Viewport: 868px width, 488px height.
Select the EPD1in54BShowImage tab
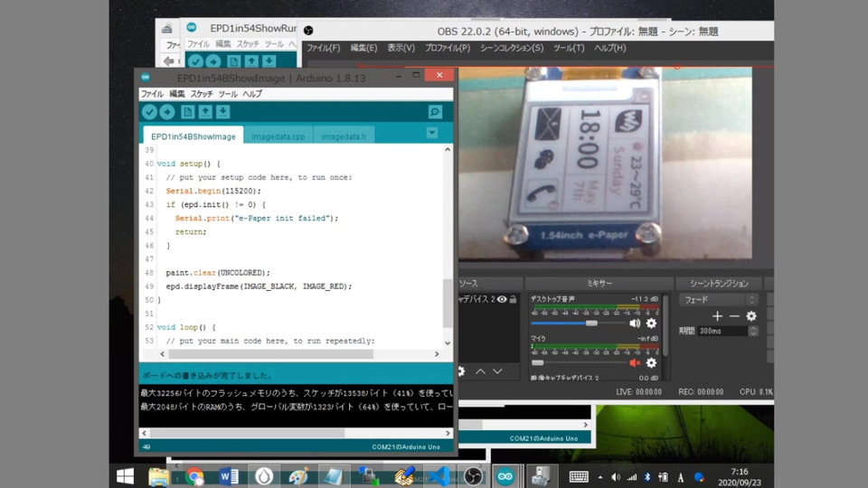pos(193,136)
